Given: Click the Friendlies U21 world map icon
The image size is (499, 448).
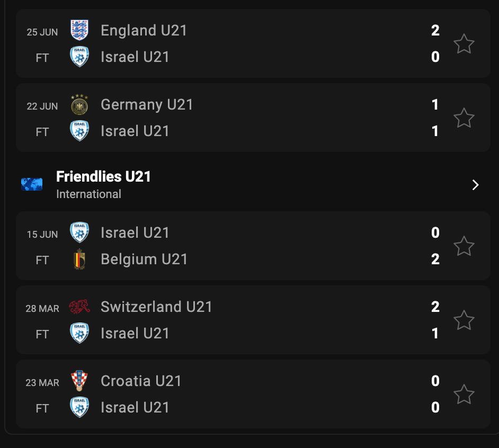Looking at the screenshot, I should pyautogui.click(x=32, y=184).
